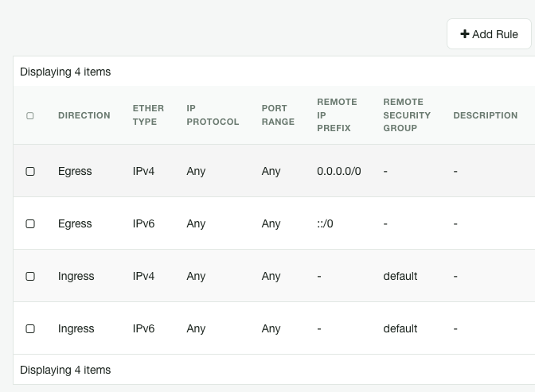Screen dimensions: 535x392
Task: Click 'Egress' in the IPv6 row
Action: 75,223
